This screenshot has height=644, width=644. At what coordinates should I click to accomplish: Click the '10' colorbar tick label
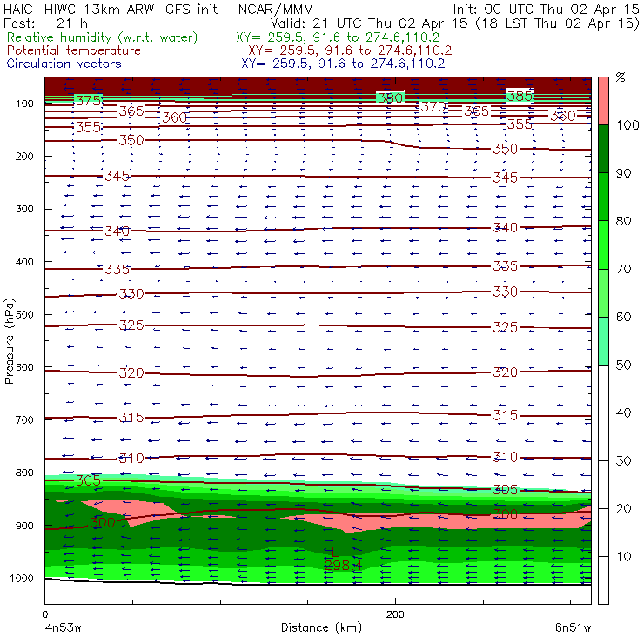pos(623,557)
